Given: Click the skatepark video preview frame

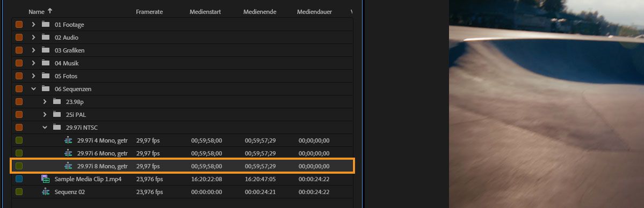Looking at the screenshot, I should [x=546, y=104].
